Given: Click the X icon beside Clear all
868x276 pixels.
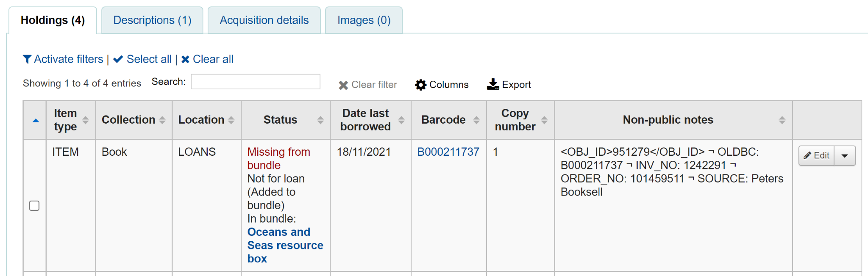Looking at the screenshot, I should pyautogui.click(x=185, y=59).
